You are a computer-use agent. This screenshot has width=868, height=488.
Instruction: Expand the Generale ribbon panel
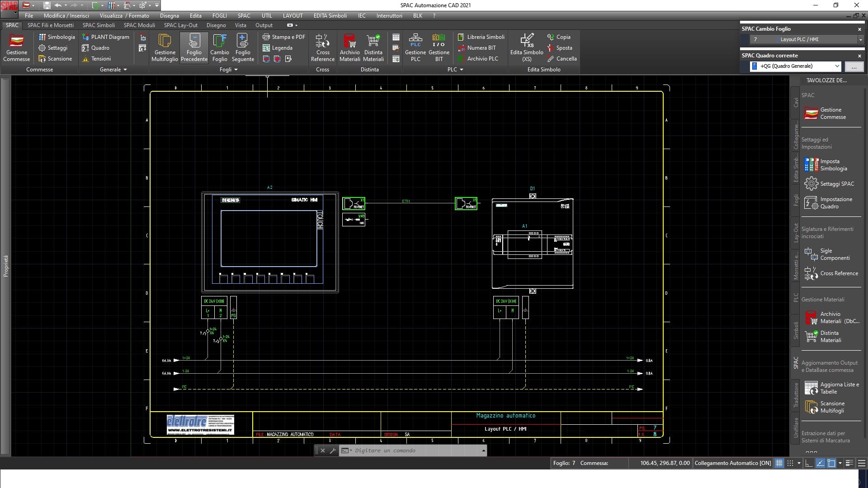coord(113,70)
